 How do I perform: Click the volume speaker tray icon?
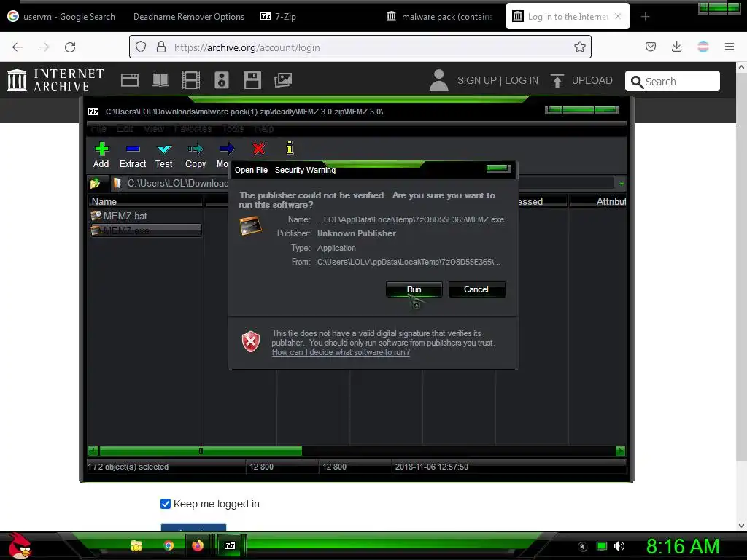619,546
